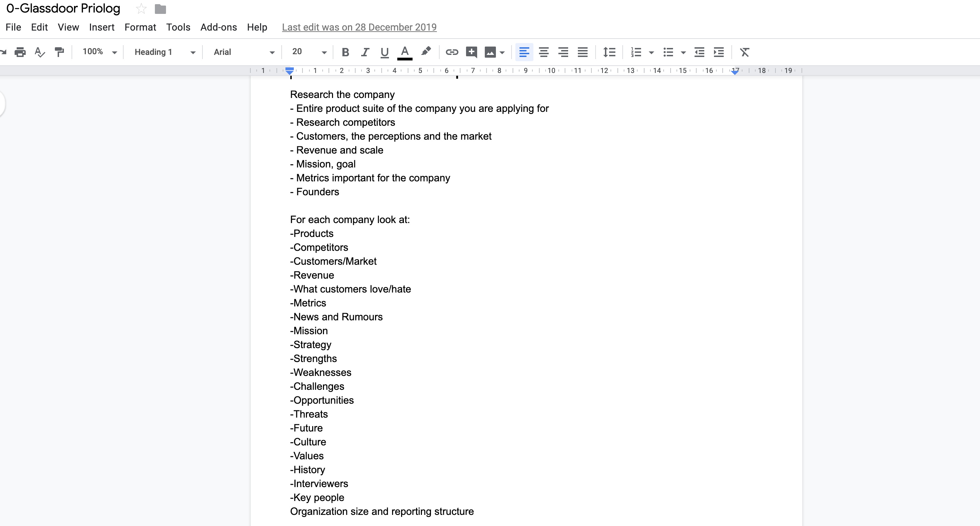The image size is (980, 526).
Task: Click the line '-Customers/Market'
Action: tap(333, 261)
